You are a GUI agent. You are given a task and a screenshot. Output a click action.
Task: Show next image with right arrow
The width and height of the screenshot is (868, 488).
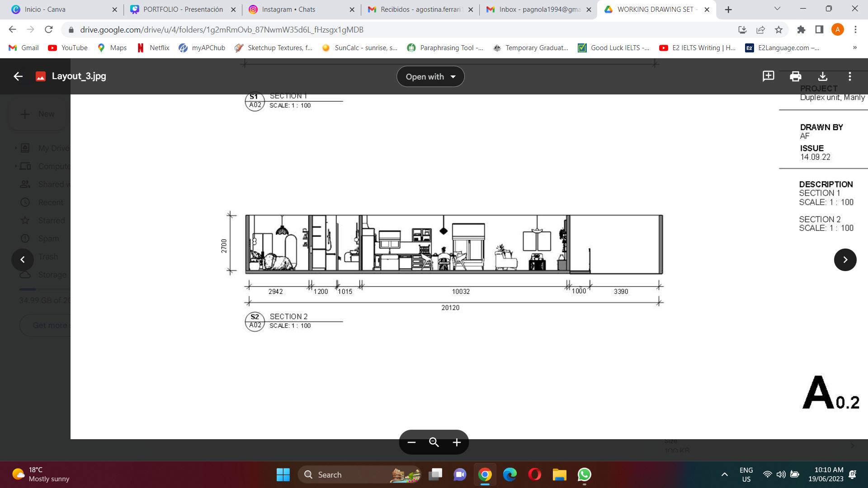tap(845, 260)
